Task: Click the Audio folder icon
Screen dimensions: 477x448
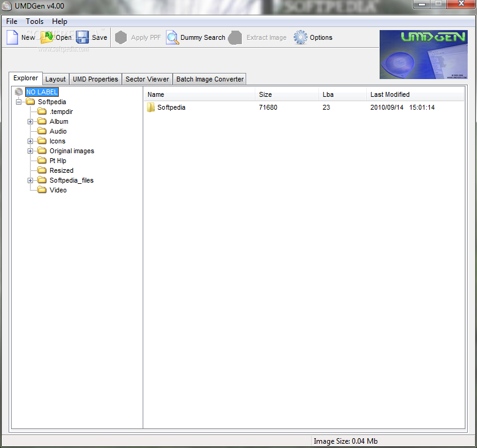Action: click(42, 131)
